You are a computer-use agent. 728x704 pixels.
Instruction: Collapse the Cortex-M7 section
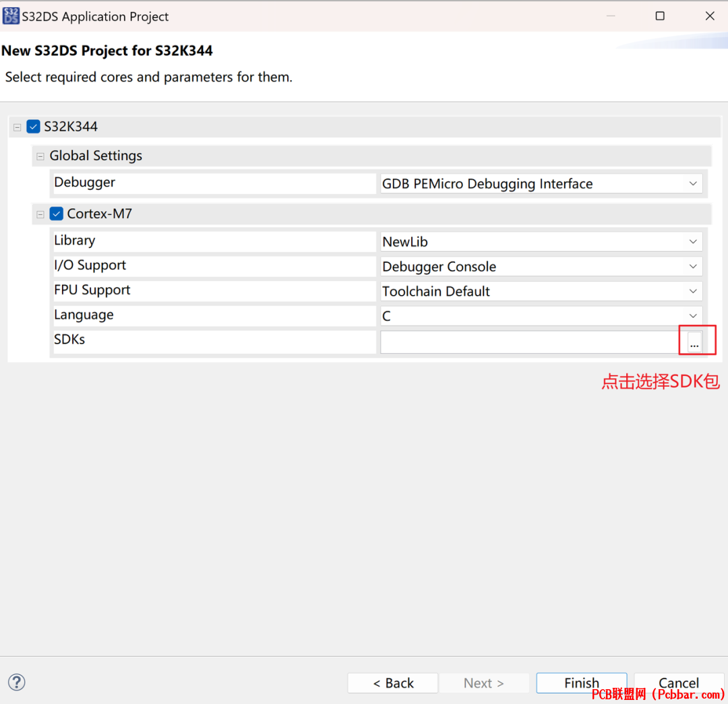pos(40,214)
